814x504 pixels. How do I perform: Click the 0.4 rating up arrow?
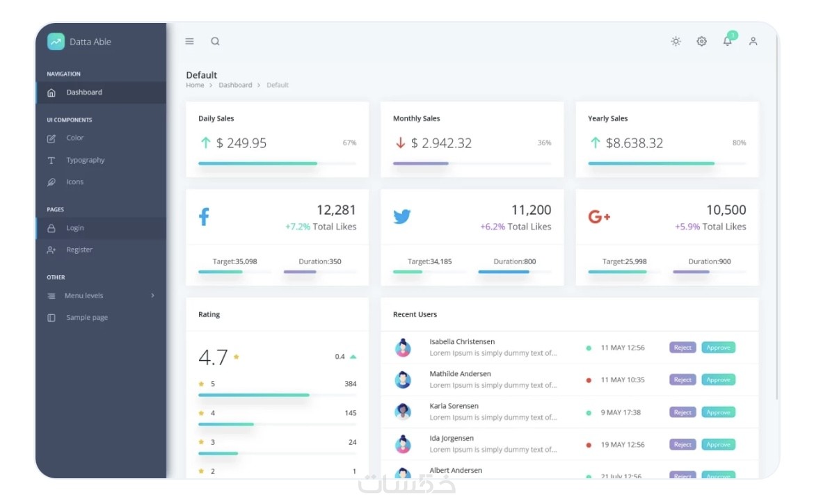coord(353,357)
